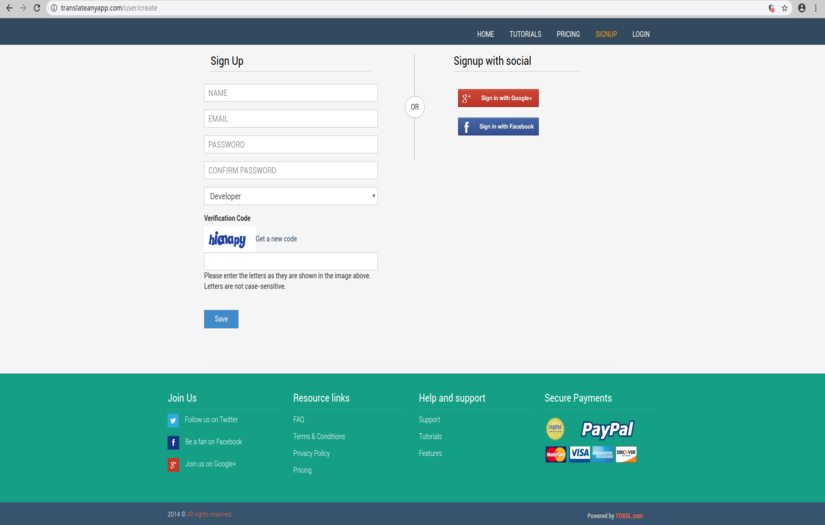Viewport: 825px width, 525px height.
Task: Open the browser three-dot menu
Action: [816, 8]
